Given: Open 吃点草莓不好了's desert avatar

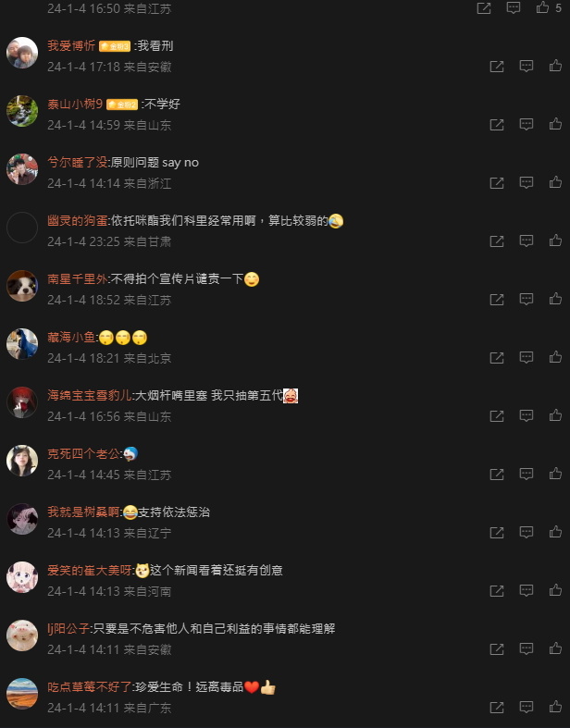Looking at the screenshot, I should [x=22, y=694].
